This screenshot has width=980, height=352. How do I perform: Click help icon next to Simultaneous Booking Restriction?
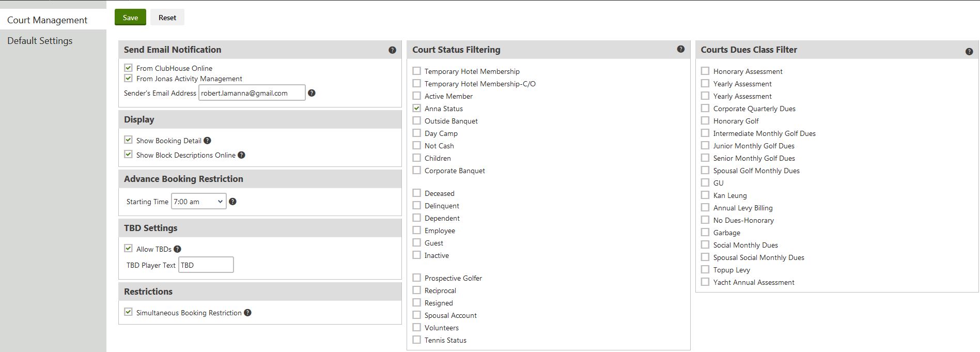(247, 313)
